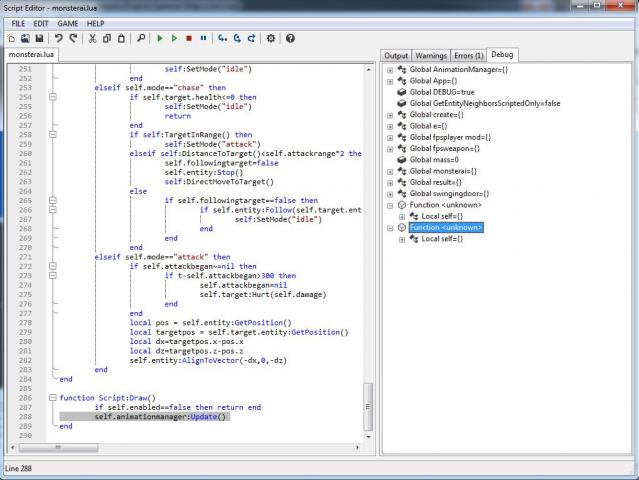Collapse the highlighted Function <unknown> node
Viewport: 639px width, 480px height.
[x=389, y=228]
